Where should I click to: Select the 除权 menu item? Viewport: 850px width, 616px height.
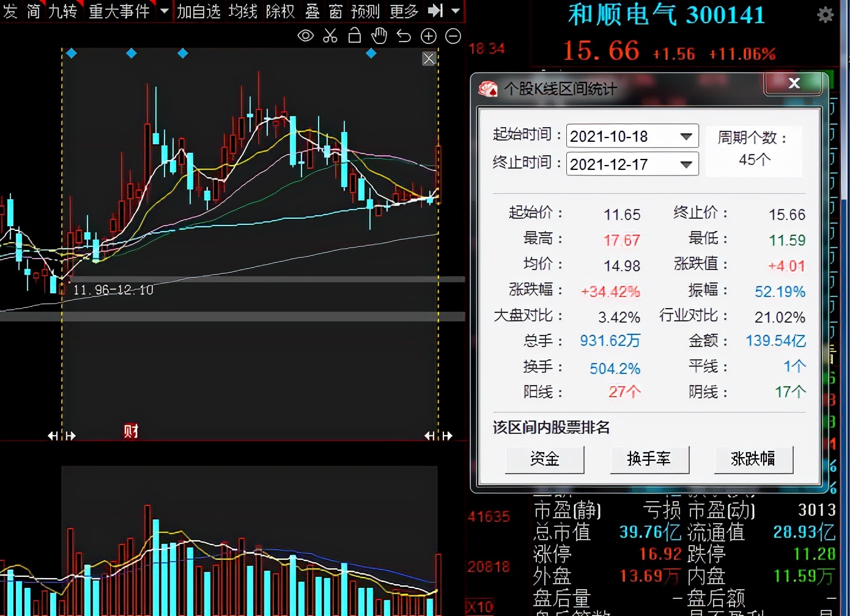coord(280,11)
